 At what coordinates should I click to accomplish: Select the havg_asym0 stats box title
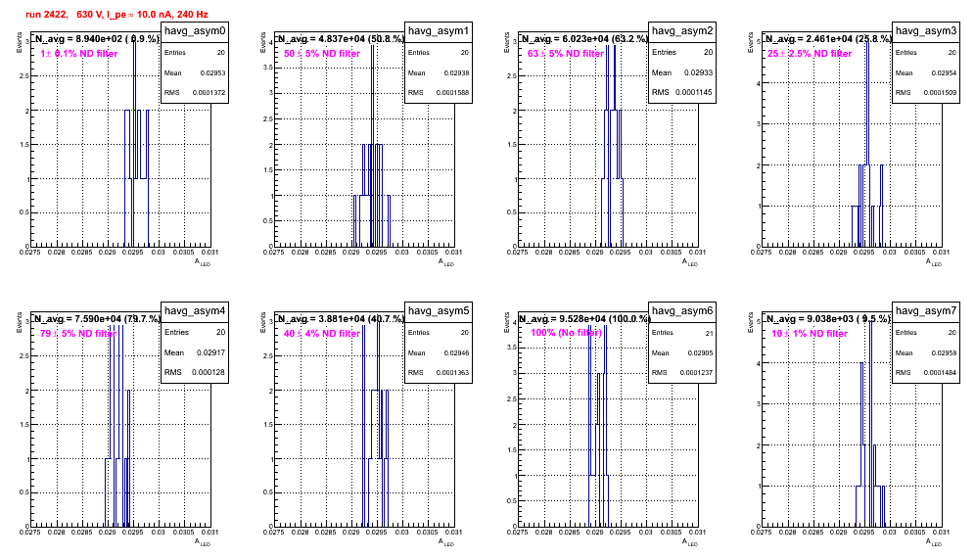click(x=195, y=31)
